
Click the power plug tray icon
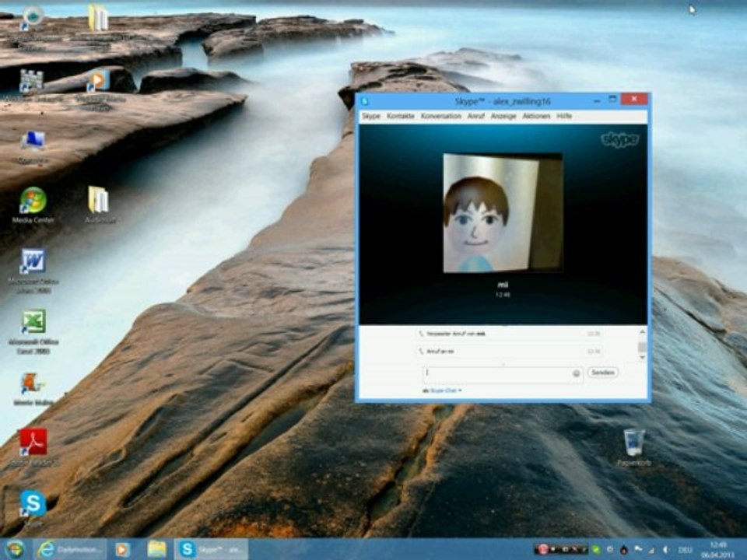610,550
